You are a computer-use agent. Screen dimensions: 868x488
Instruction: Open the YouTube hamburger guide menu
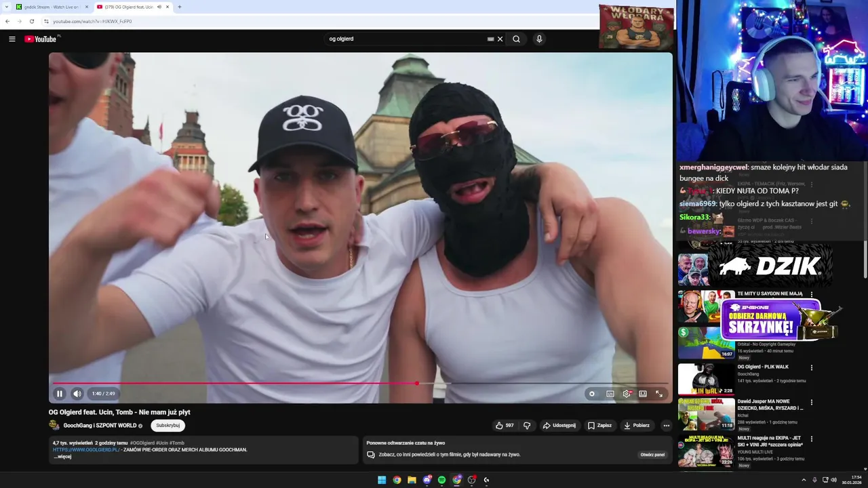point(12,39)
